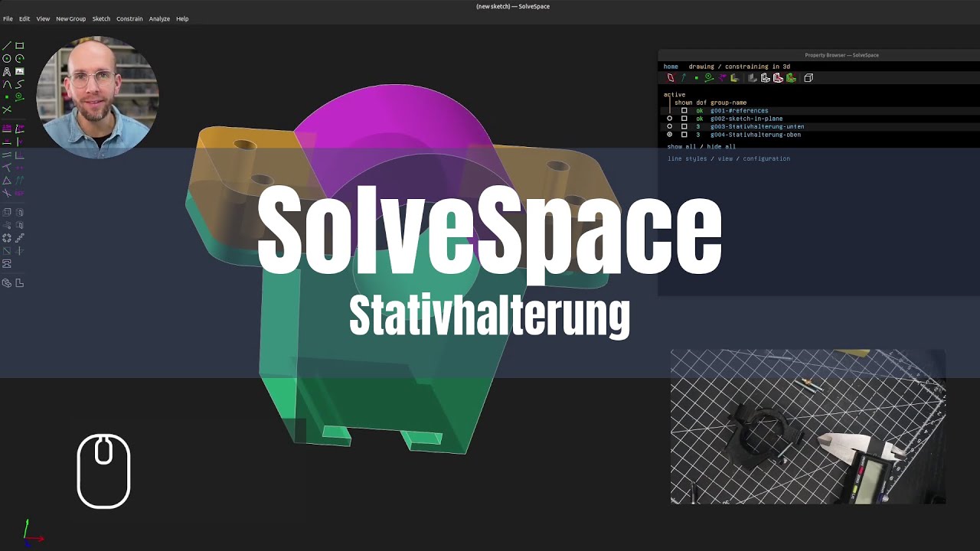The height and width of the screenshot is (551, 980).
Task: Align view to active workplane
Action: point(20,283)
